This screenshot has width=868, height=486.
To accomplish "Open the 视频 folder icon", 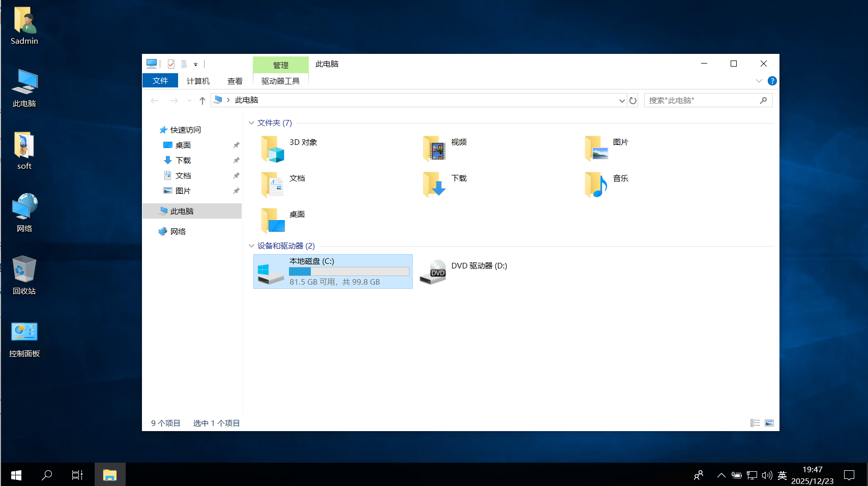I will click(x=435, y=149).
